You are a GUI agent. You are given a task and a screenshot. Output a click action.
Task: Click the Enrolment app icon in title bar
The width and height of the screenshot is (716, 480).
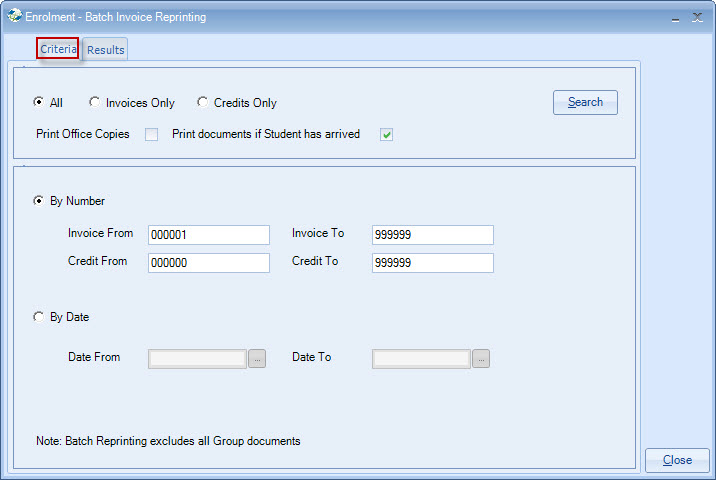14,17
